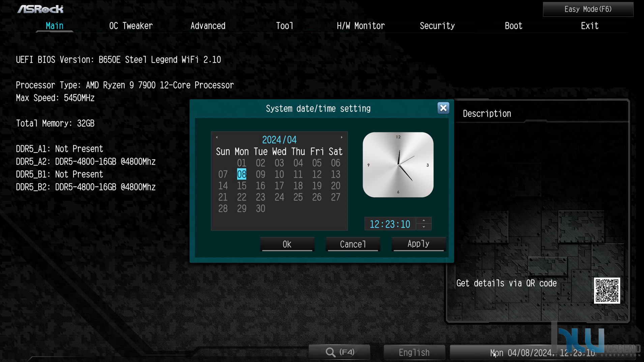Viewport: 644px width, 362px height.
Task: Select calendar day 01
Action: tap(241, 163)
